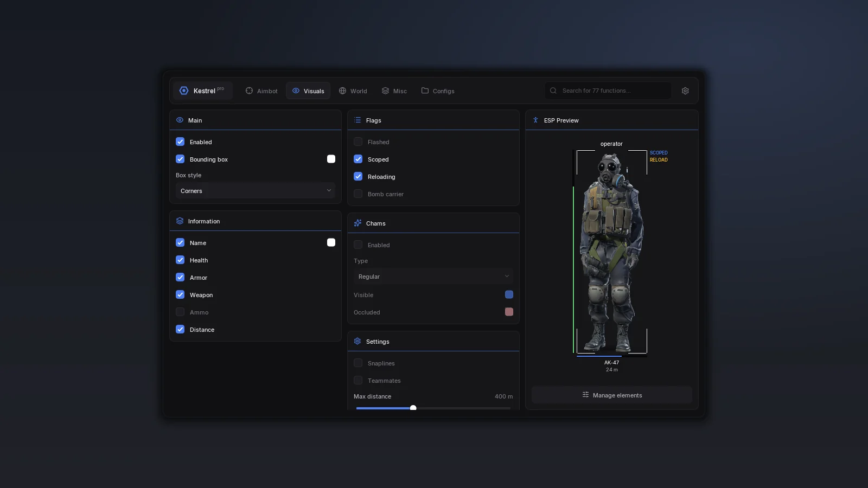
Task: Enable the Teammates checkbox
Action: coord(358,380)
